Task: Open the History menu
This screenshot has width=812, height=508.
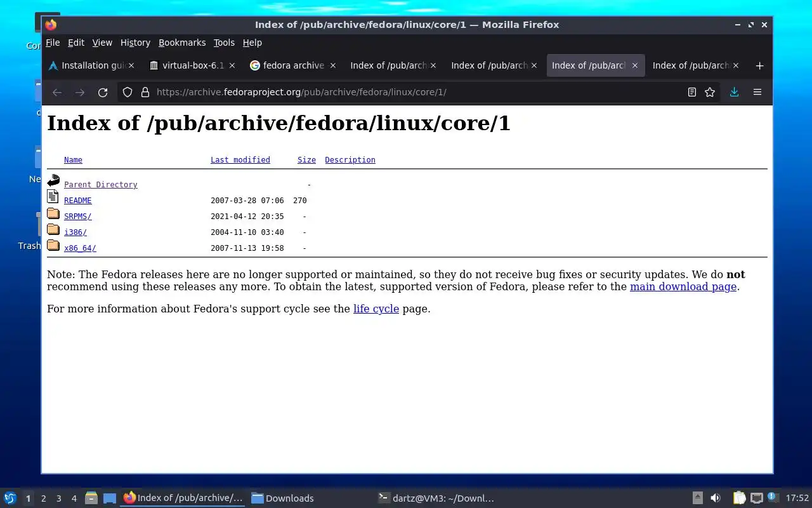Action: click(x=135, y=43)
